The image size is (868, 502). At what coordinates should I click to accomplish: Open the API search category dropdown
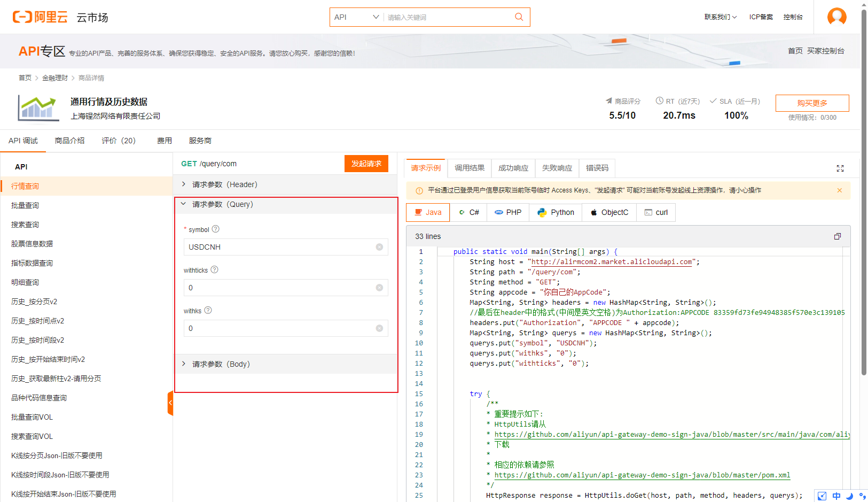pyautogui.click(x=356, y=17)
